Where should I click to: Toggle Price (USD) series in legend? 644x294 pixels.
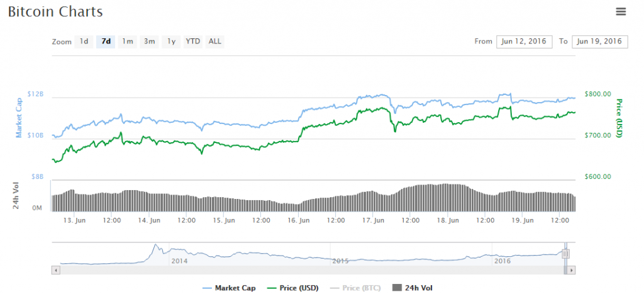292,288
